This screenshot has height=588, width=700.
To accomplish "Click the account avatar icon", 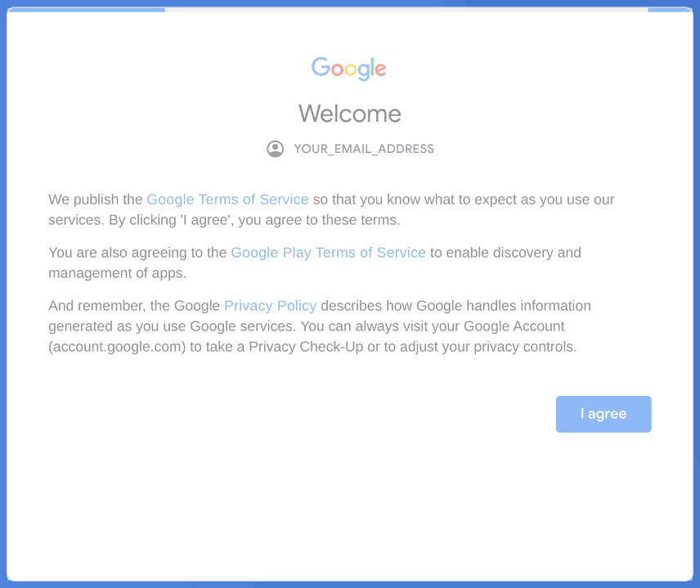I will (275, 149).
